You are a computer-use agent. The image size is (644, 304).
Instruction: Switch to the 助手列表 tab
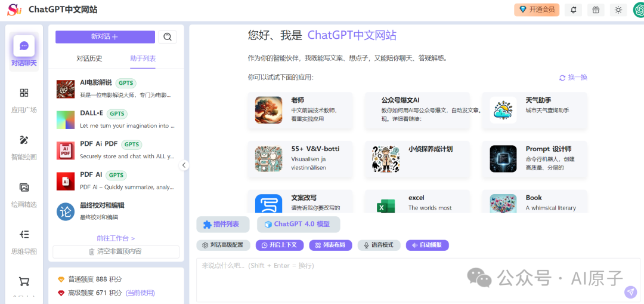click(x=143, y=59)
